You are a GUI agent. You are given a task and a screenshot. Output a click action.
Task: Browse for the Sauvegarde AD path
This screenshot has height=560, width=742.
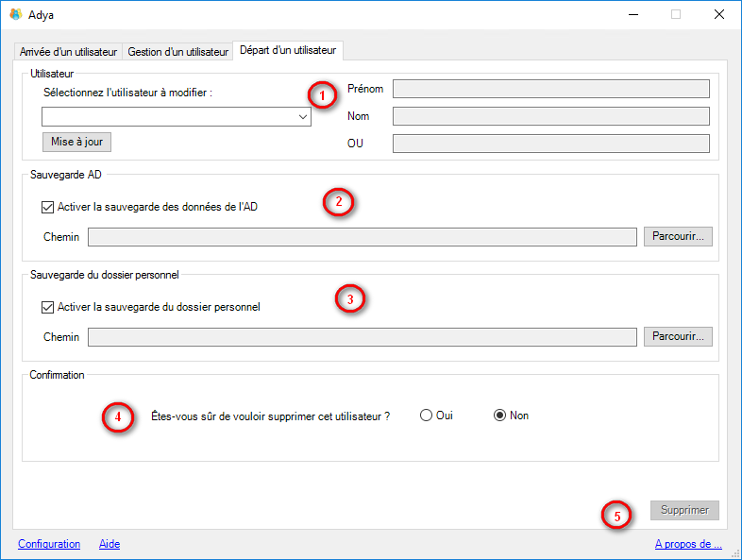(x=678, y=236)
